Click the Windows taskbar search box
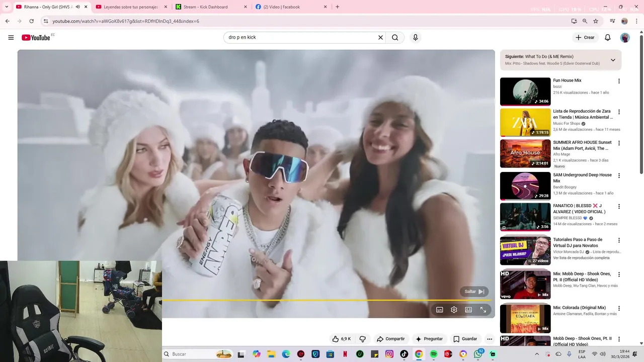The width and height of the screenshot is (644, 362). pyautogui.click(x=198, y=354)
